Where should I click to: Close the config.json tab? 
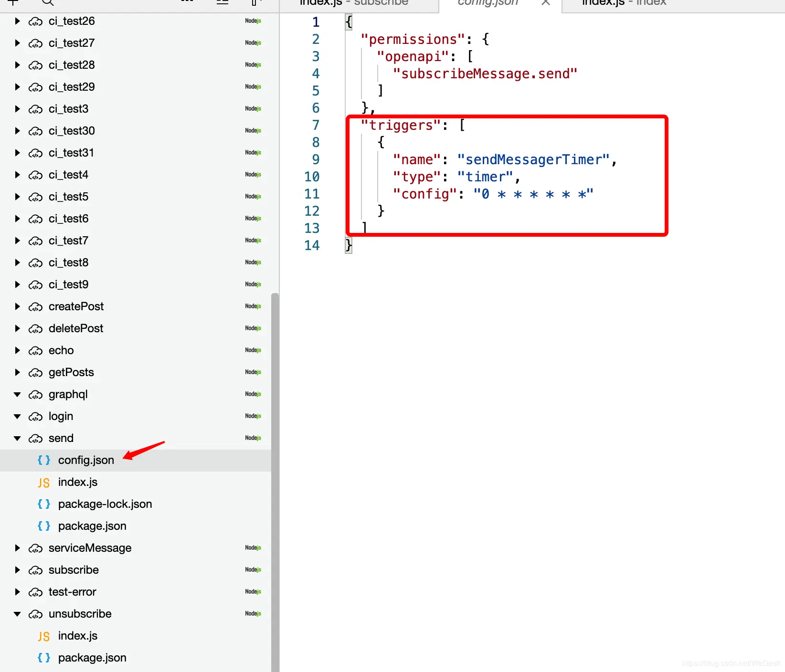point(546,3)
